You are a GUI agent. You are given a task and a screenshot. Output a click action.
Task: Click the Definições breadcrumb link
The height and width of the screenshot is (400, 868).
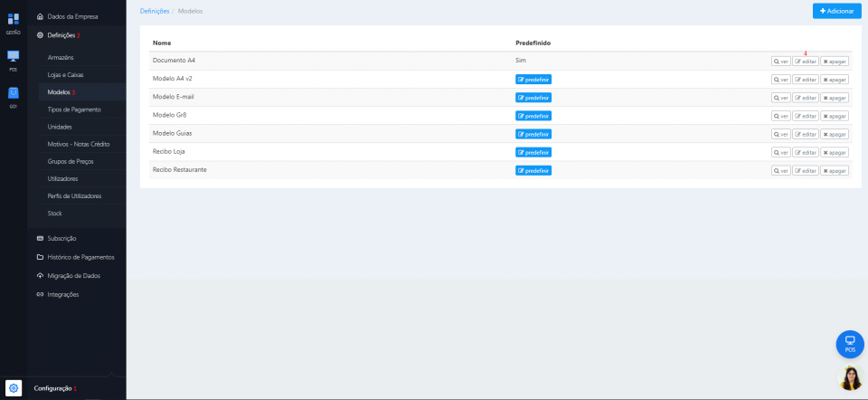click(154, 11)
